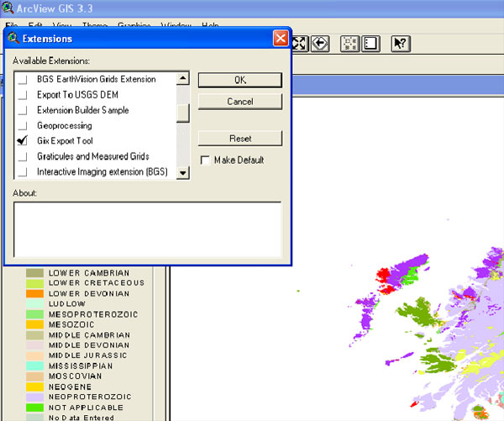This screenshot has height=421, width=504.
Task: Click the NEOPROTEROZOIC lilac swatch
Action: (34, 397)
